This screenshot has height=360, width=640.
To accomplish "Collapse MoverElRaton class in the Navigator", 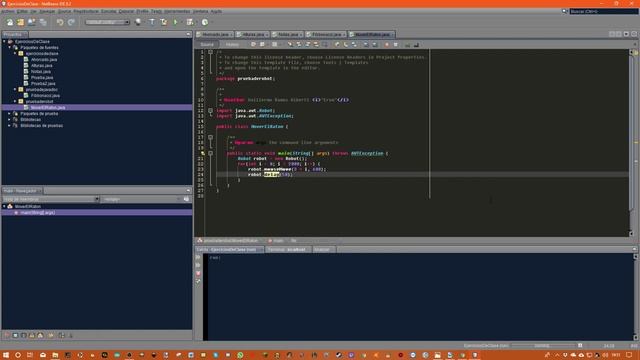I will (4, 207).
